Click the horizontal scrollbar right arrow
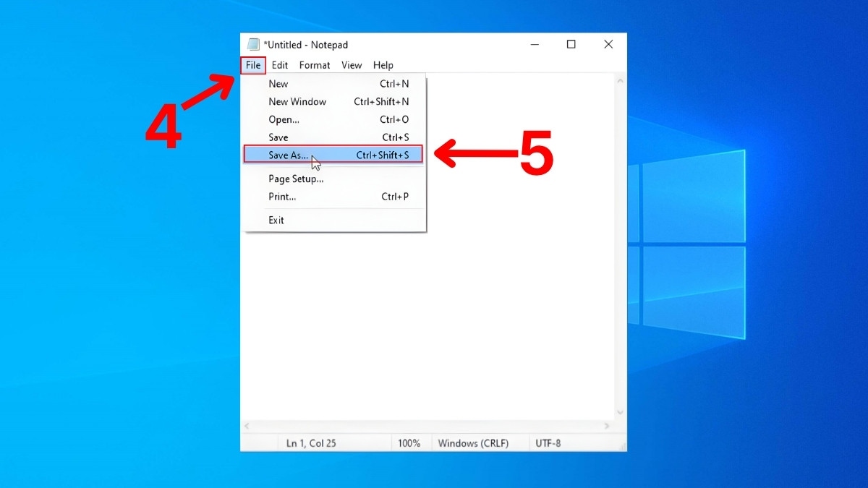The height and width of the screenshot is (488, 868). (x=608, y=426)
